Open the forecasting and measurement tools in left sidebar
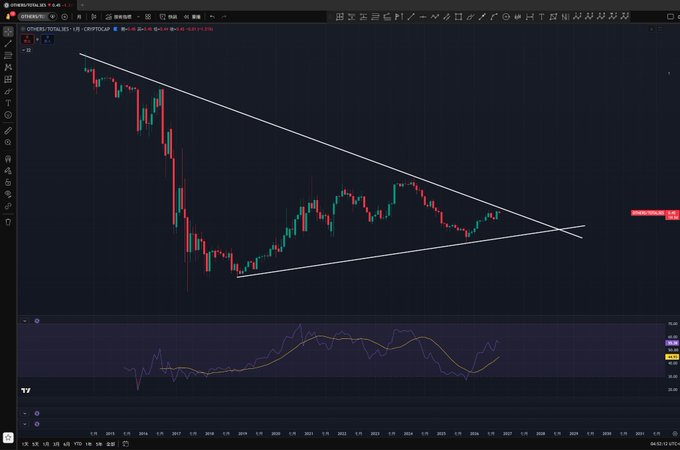Screen dimensions: 680x450 click(x=8, y=79)
